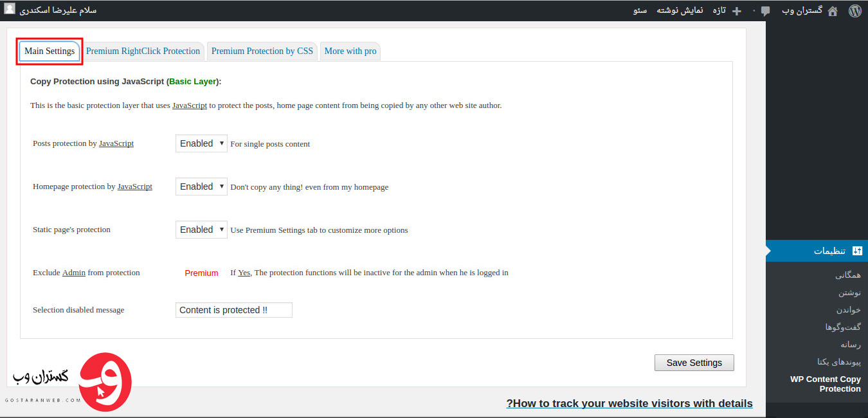The height and width of the screenshot is (418, 868).
Task: Switch to Premium Protection by CSS tab
Action: [x=262, y=51]
